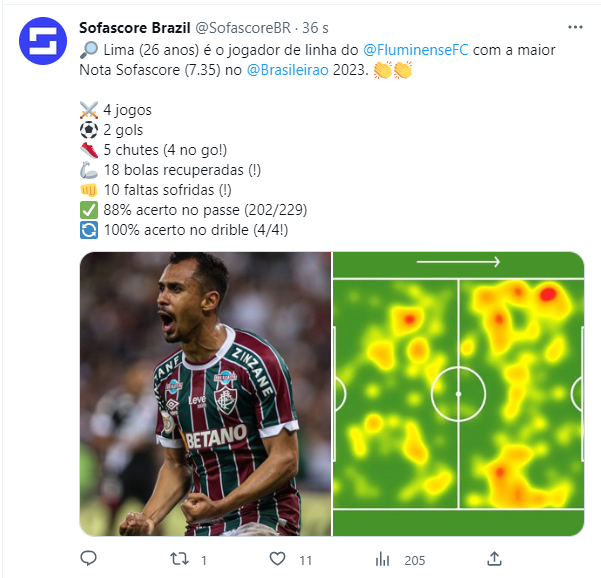Open the @FluminenseFC mention link

(415, 50)
